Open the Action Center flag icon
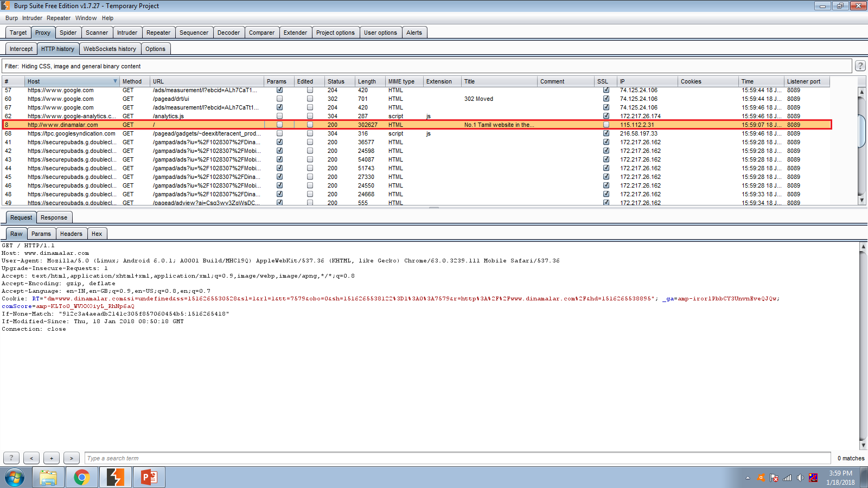This screenshot has width=868, height=488. point(774,478)
